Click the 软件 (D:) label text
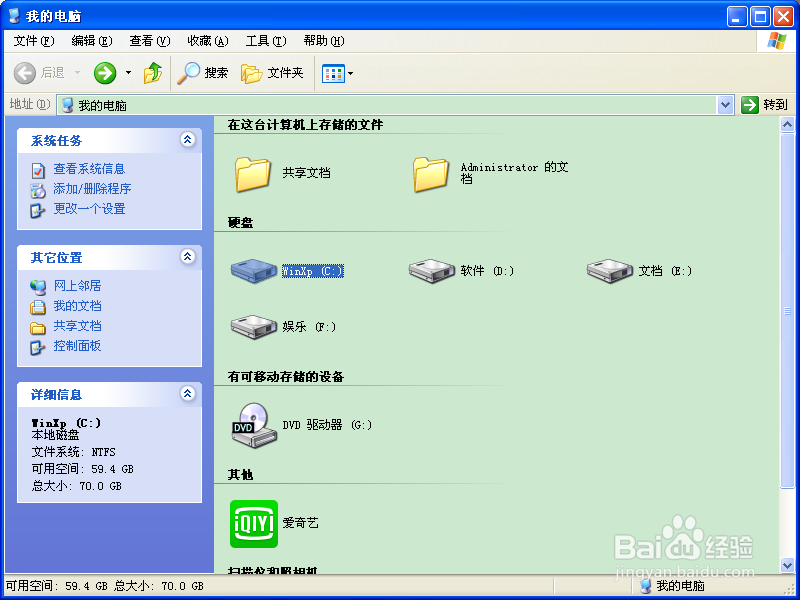Viewport: 800px width, 600px height. (487, 271)
